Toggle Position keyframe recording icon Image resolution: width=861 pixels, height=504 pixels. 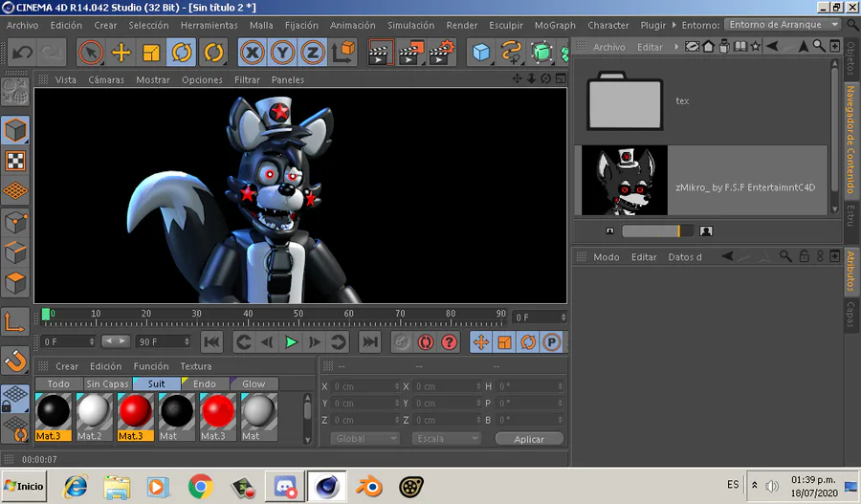click(481, 342)
